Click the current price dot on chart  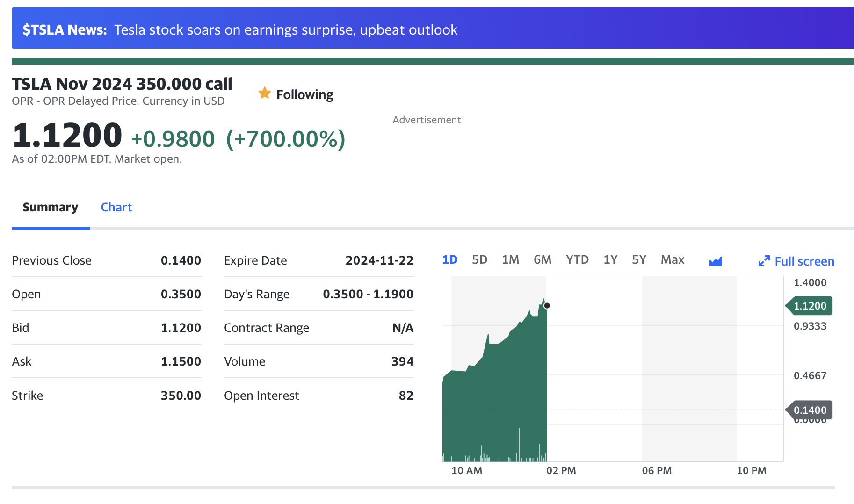click(547, 306)
